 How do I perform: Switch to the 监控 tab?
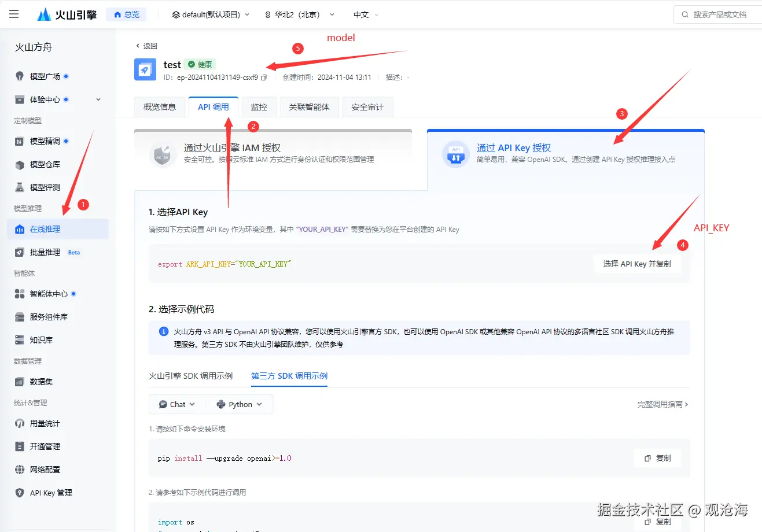coord(259,107)
